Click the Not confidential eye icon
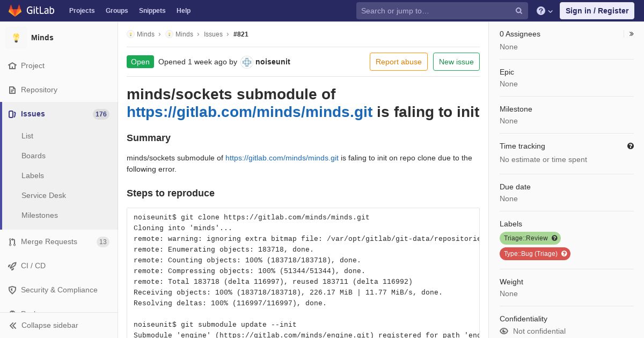The image size is (644, 338). [504, 331]
